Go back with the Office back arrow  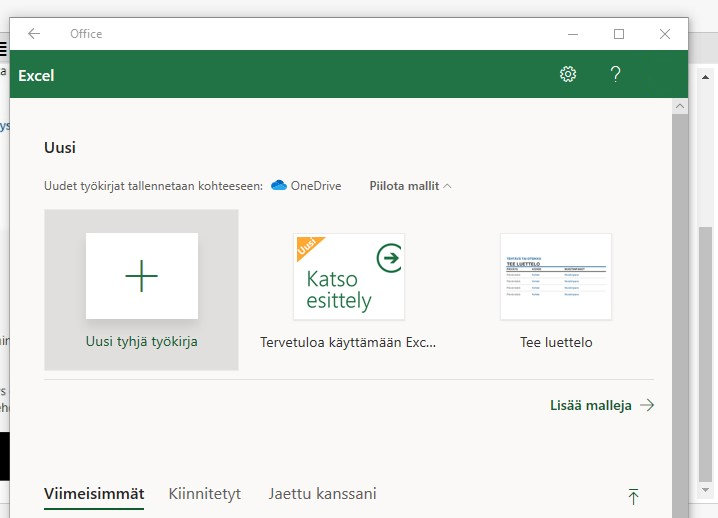[34, 33]
